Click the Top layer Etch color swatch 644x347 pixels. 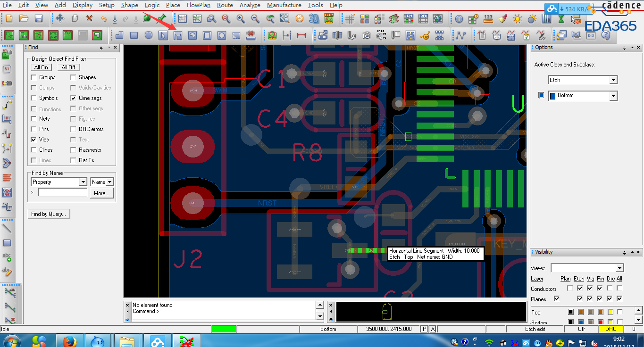click(580, 312)
